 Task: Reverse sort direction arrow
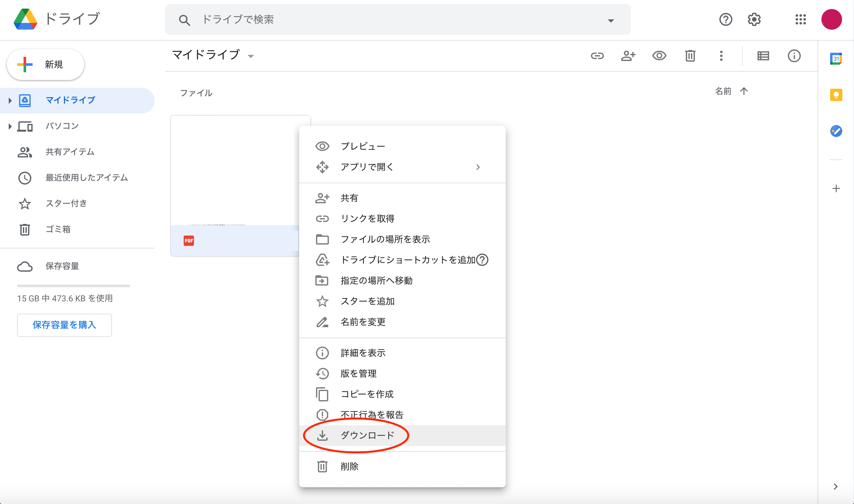coord(744,91)
